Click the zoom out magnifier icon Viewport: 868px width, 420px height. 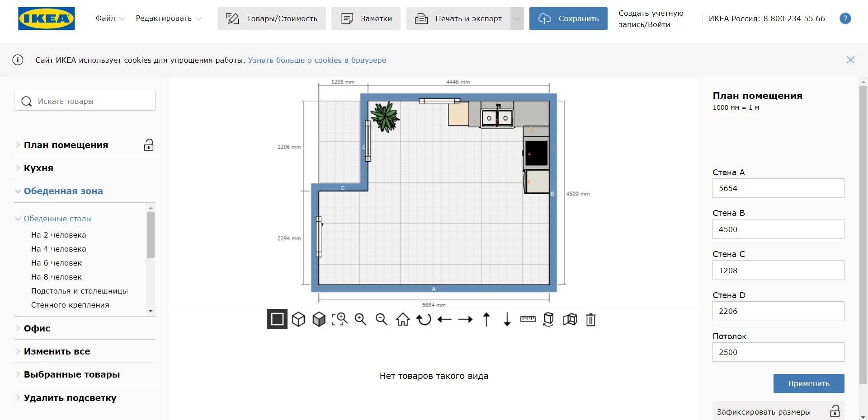click(382, 319)
